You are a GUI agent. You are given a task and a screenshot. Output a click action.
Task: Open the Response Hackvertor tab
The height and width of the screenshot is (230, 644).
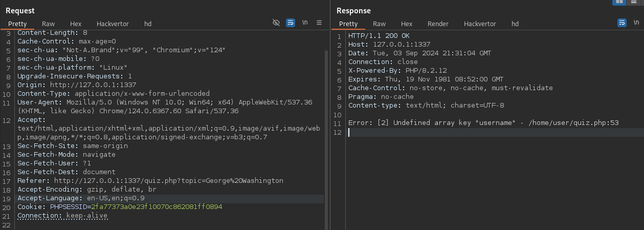(x=480, y=24)
